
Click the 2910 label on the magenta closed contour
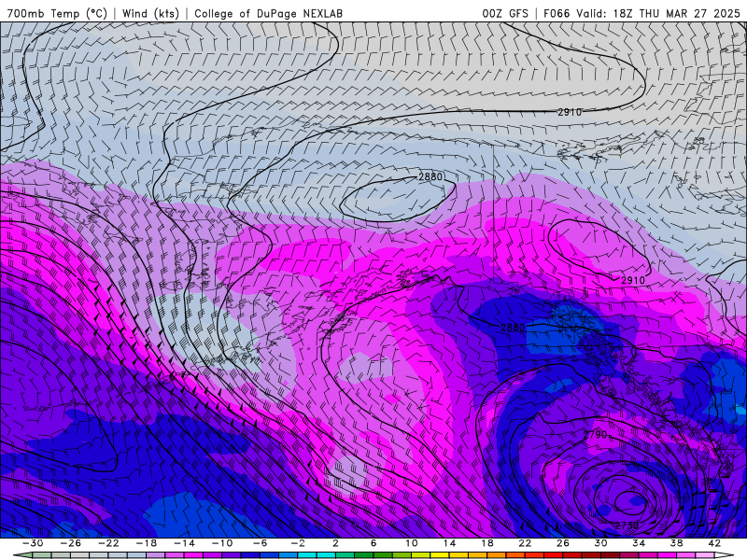(x=633, y=280)
